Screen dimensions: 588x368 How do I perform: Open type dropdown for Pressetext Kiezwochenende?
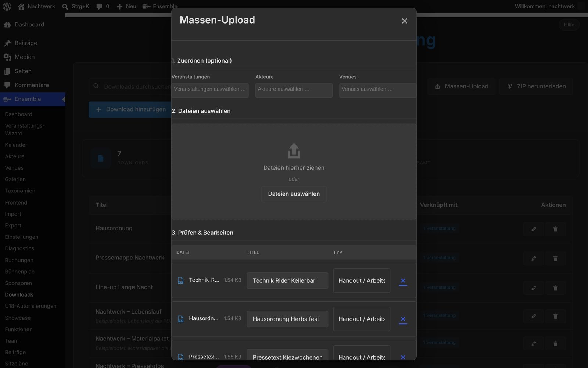coord(362,353)
